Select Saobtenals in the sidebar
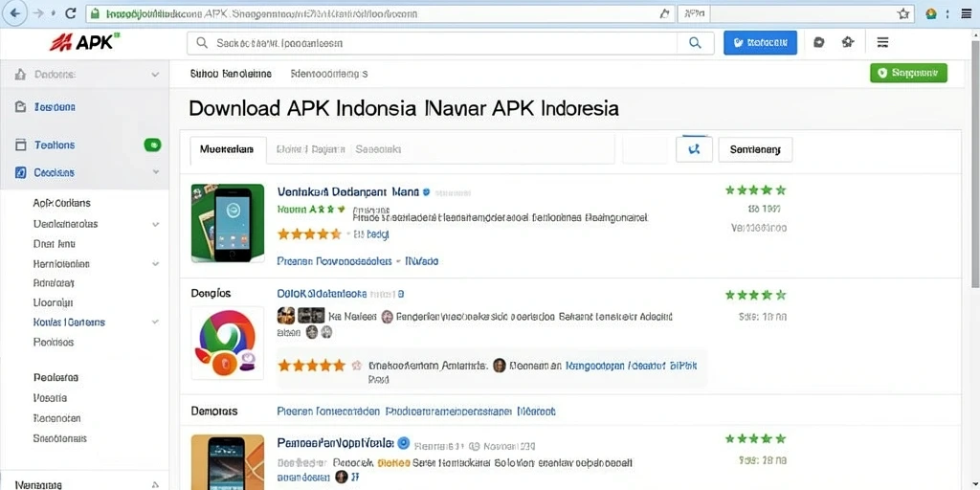This screenshot has height=490, width=980. click(60, 438)
